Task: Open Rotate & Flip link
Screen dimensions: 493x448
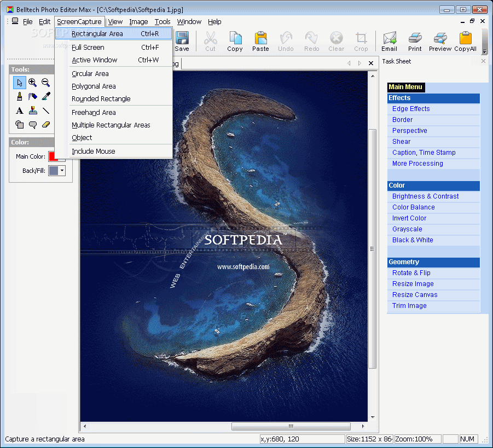Action: pos(411,273)
